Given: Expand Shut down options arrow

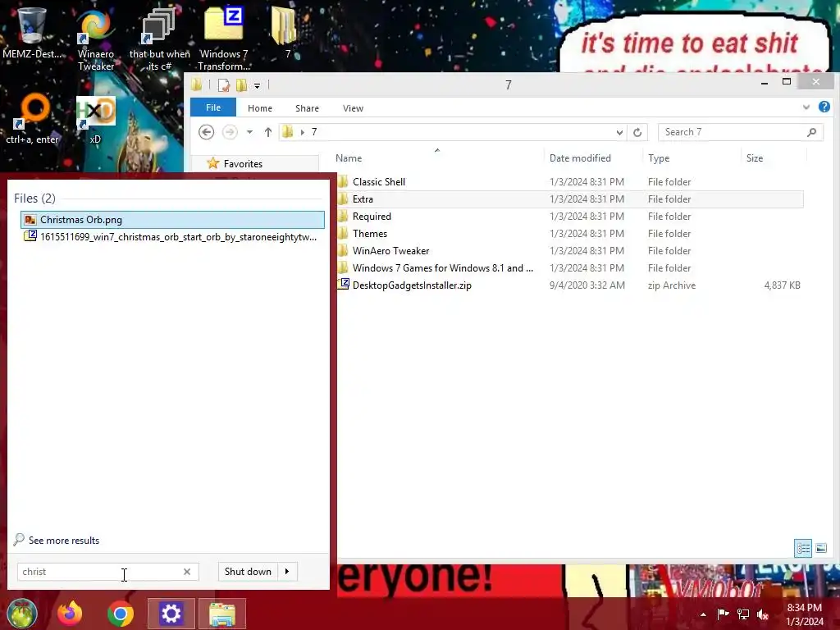Looking at the screenshot, I should (x=287, y=572).
